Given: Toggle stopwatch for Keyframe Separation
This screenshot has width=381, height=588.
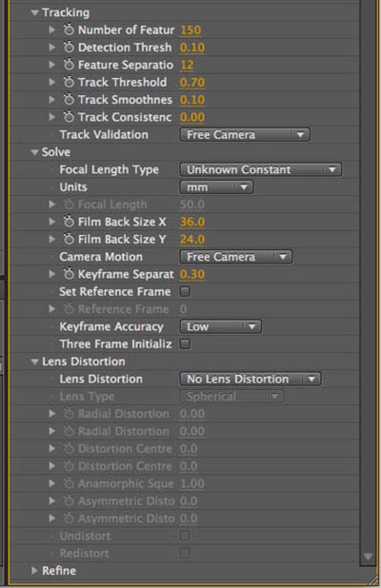Looking at the screenshot, I should [x=69, y=274].
